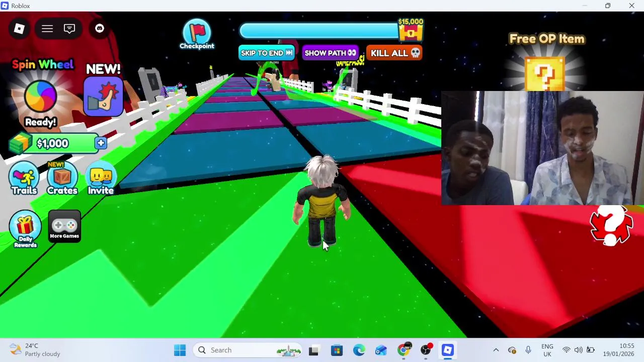Click SKIP TO END button
This screenshot has height=362, width=644.
tap(267, 53)
